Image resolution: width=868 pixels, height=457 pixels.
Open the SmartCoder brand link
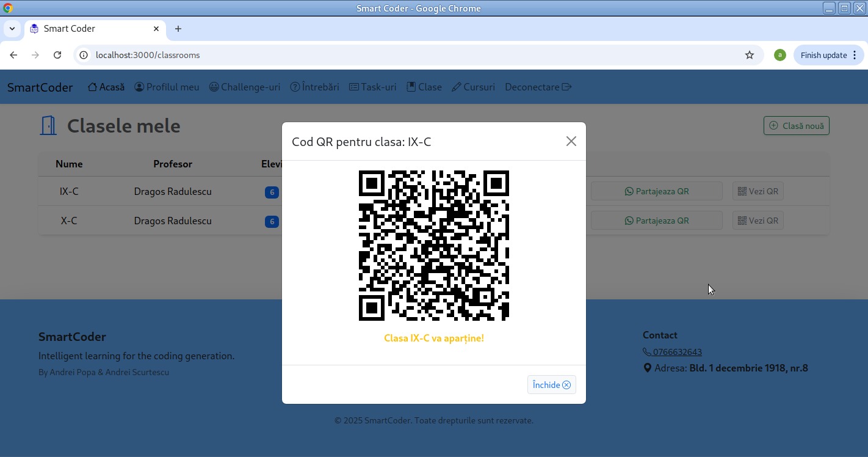pyautogui.click(x=40, y=87)
